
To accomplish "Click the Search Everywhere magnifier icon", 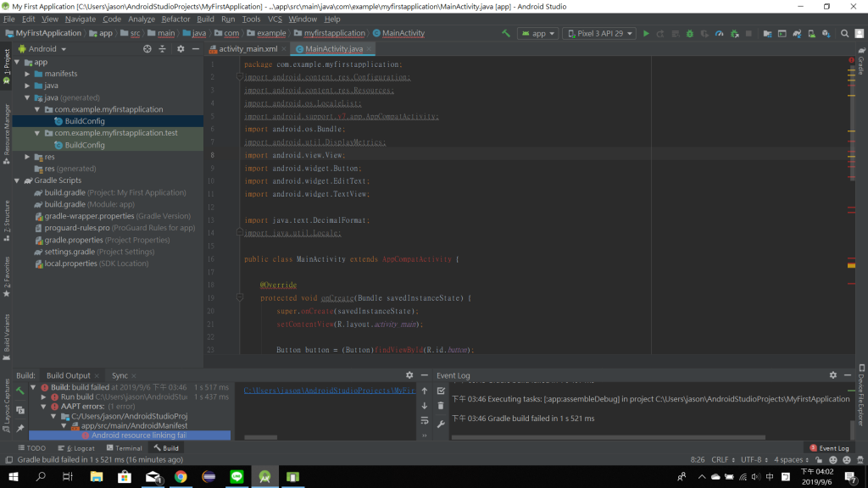I will point(845,33).
